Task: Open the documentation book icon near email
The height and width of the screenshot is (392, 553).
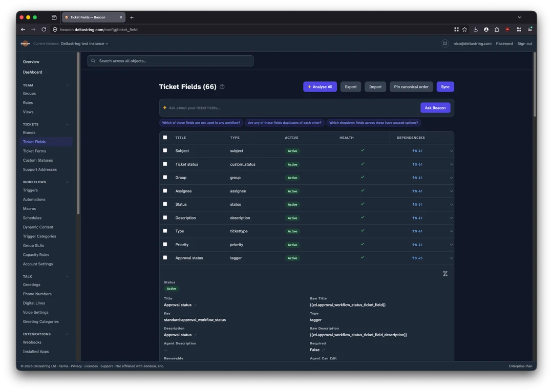Action: point(445,43)
